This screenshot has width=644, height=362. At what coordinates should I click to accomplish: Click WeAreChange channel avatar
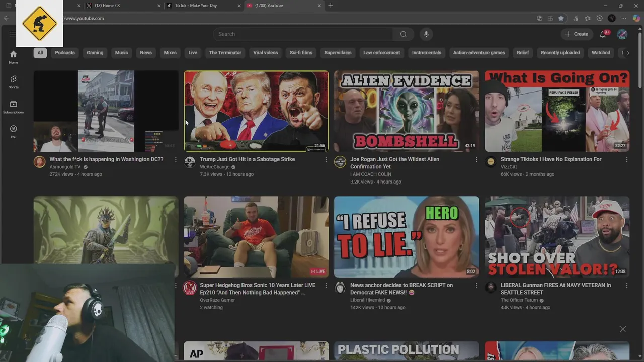(190, 162)
